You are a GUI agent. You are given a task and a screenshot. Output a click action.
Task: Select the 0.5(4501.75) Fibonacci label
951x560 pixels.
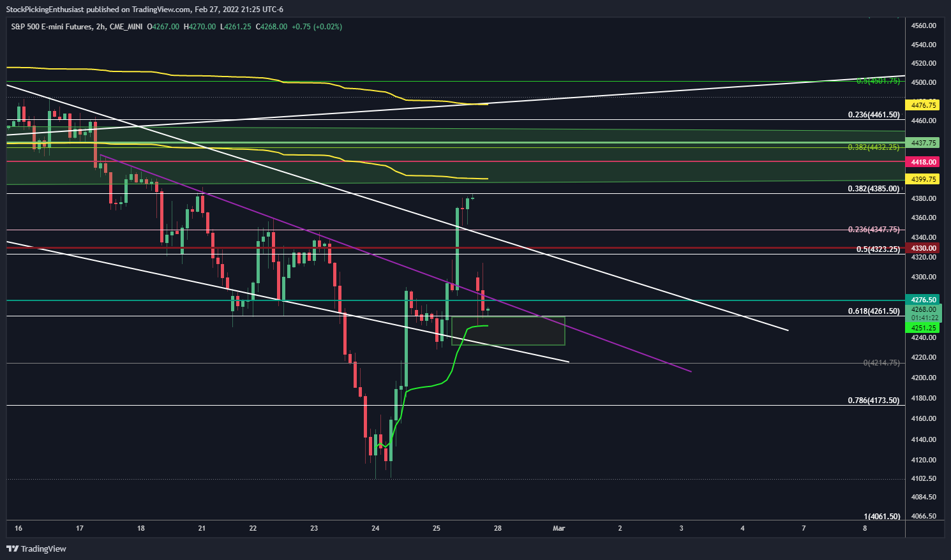point(878,81)
